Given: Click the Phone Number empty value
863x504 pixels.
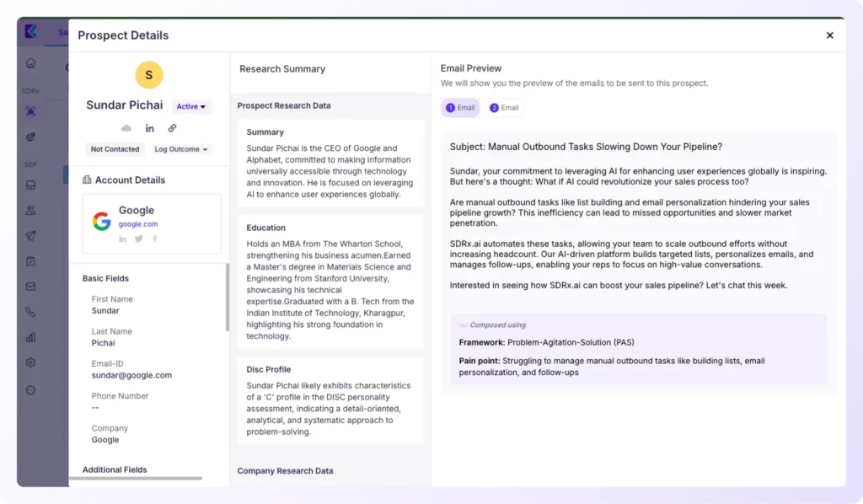Looking at the screenshot, I should pyautogui.click(x=95, y=408).
